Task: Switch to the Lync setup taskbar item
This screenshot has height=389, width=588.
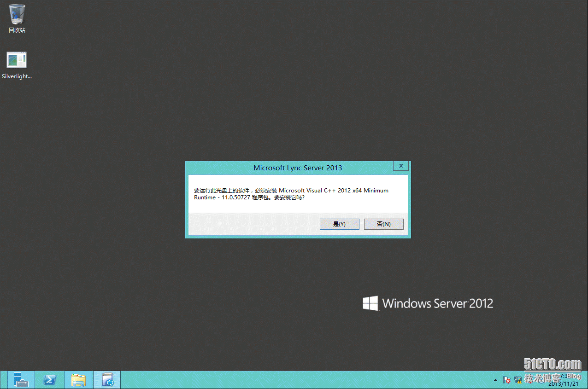Action: 107,380
